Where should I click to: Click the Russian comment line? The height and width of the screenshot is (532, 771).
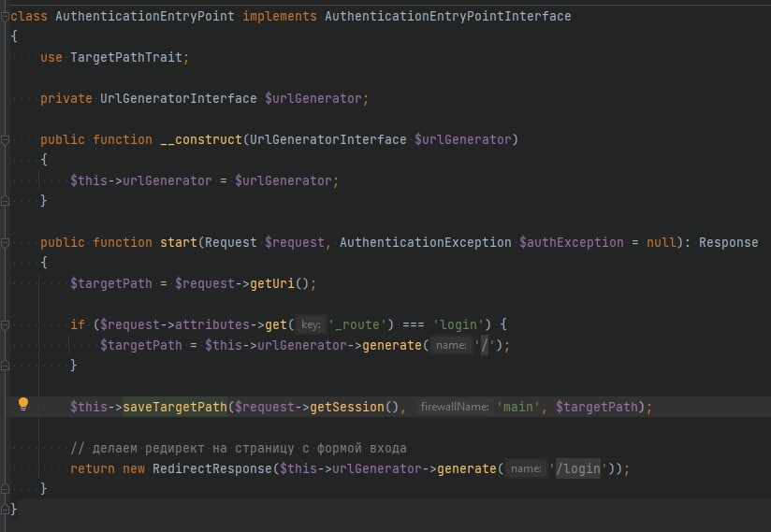click(238, 449)
